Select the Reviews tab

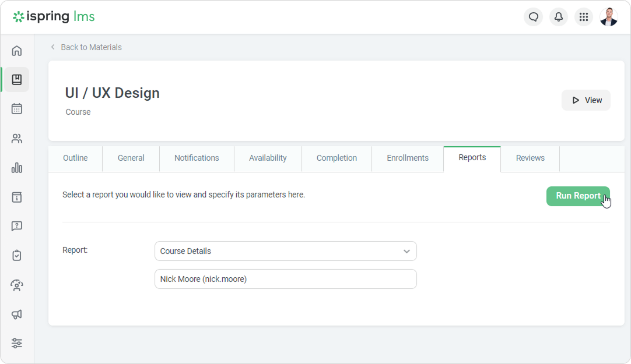click(x=530, y=158)
